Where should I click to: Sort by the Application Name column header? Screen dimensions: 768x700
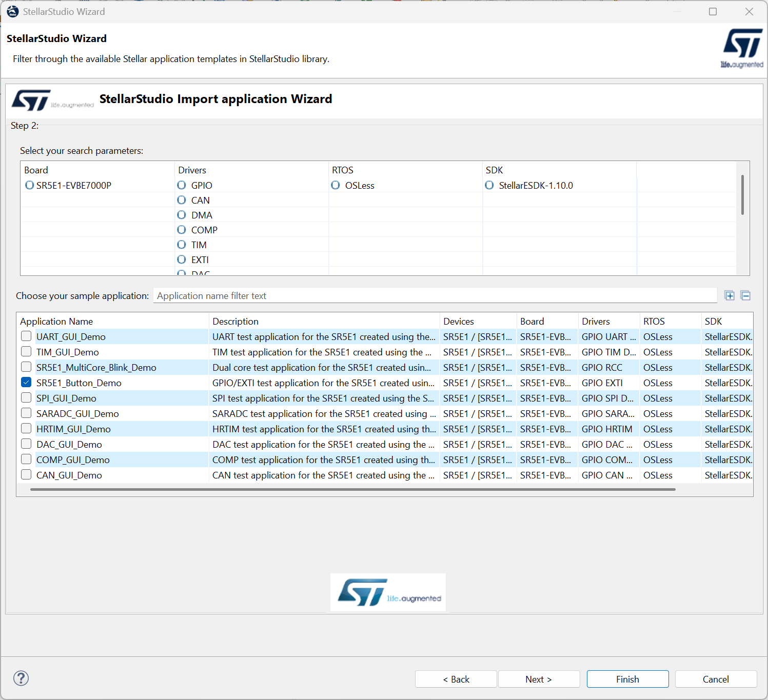pyautogui.click(x=113, y=321)
